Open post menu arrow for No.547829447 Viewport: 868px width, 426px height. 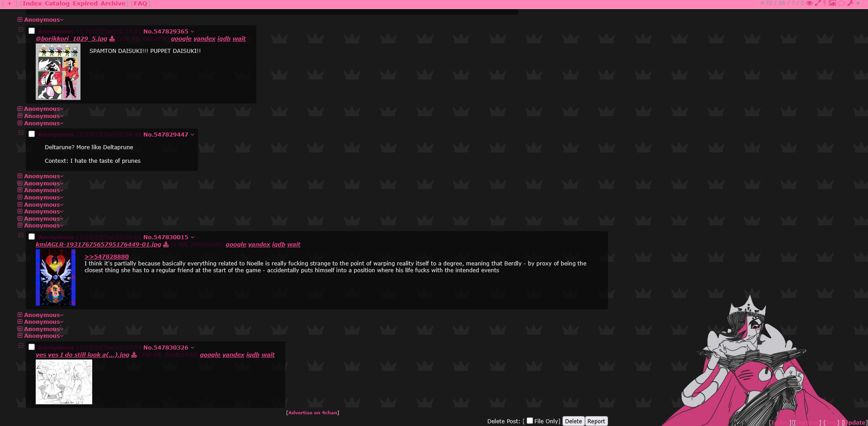pos(193,135)
